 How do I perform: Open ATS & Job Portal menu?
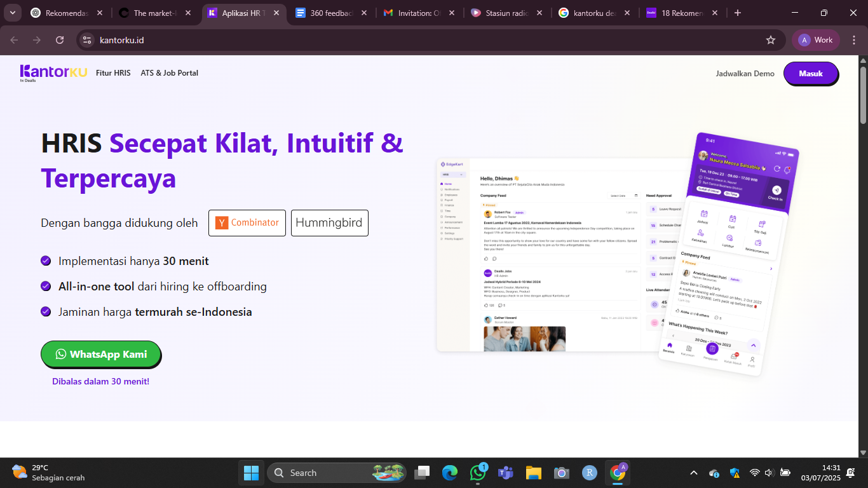point(170,73)
